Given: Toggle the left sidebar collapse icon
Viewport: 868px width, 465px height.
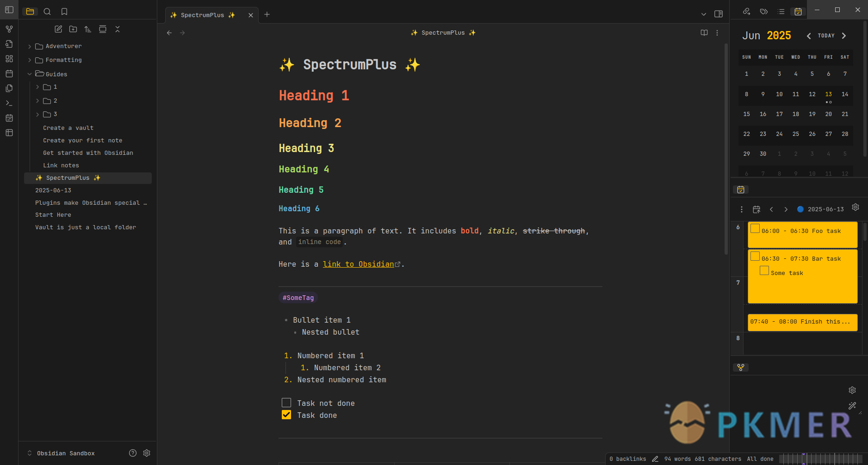Looking at the screenshot, I should click(9, 10).
